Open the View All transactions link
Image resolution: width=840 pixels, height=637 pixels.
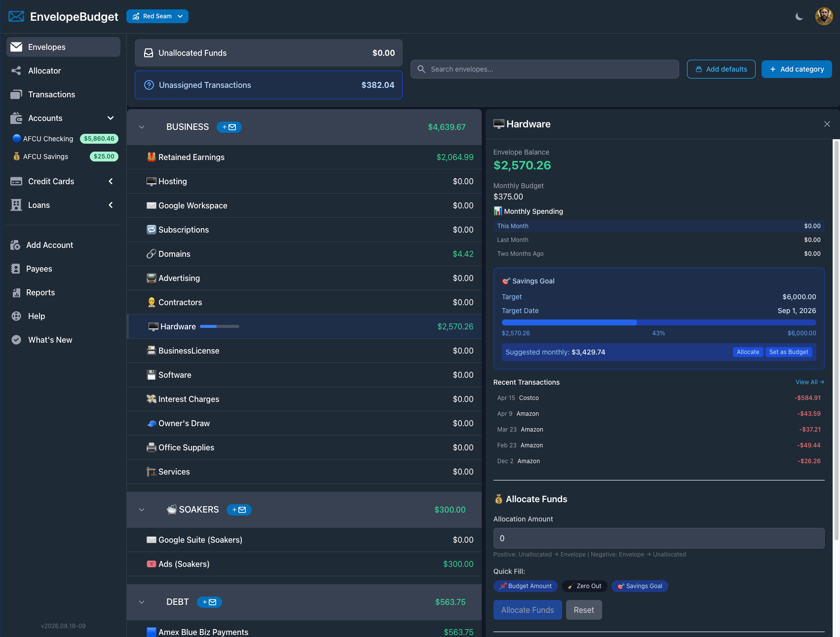[810, 382]
